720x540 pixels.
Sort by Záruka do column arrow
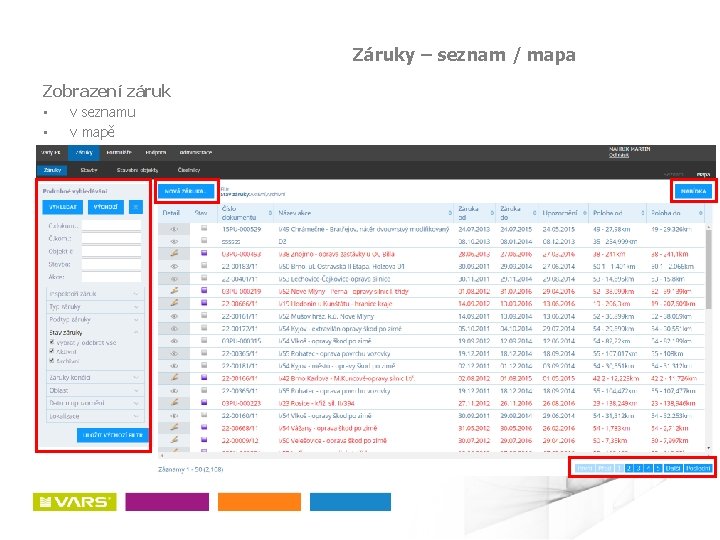(534, 213)
